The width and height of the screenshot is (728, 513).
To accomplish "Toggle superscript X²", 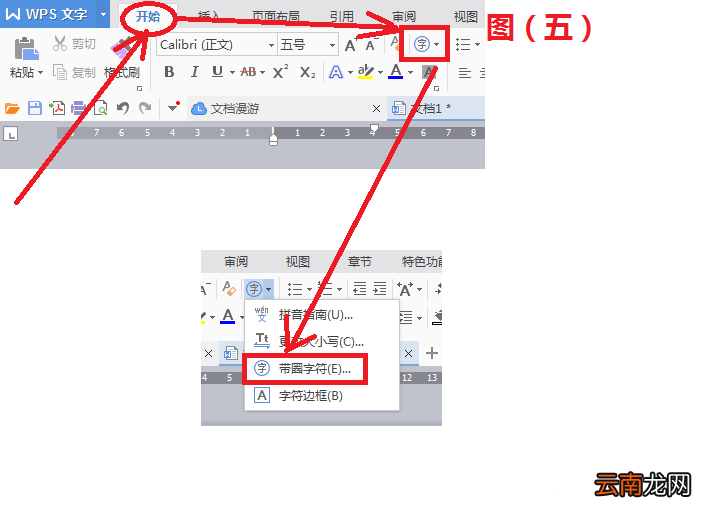I will tap(280, 72).
